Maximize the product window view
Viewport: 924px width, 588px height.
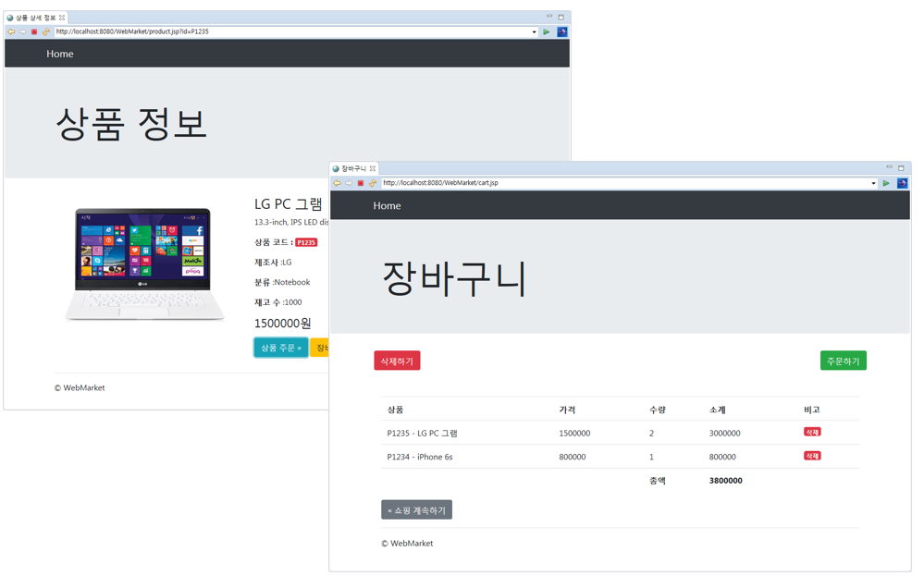click(561, 17)
